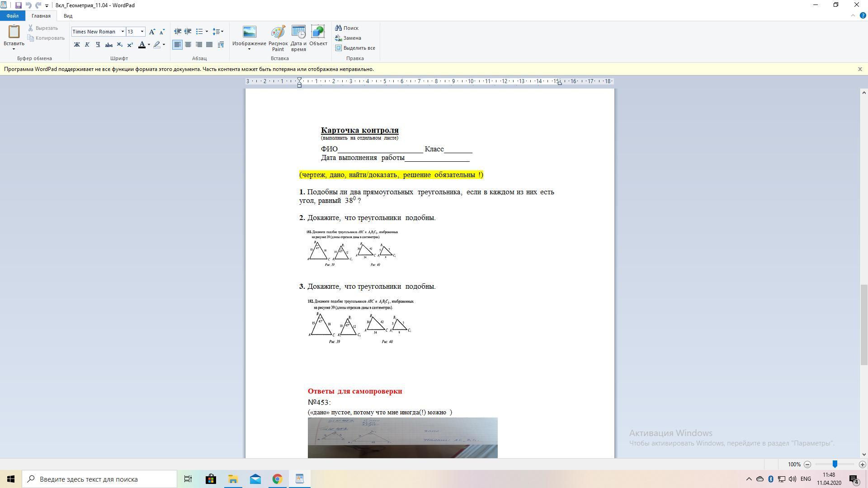The image size is (868, 488).
Task: Toggle italic (К) formatting
Action: (x=87, y=44)
